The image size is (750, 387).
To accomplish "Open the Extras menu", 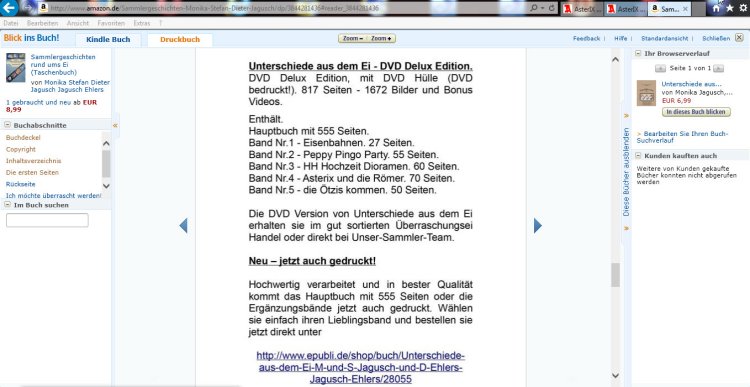I will tap(142, 23).
